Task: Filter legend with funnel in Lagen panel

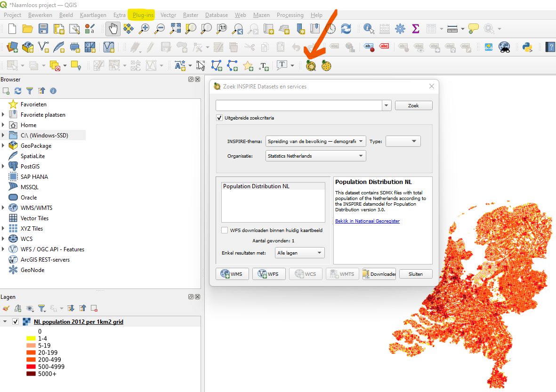Action: click(x=42, y=308)
